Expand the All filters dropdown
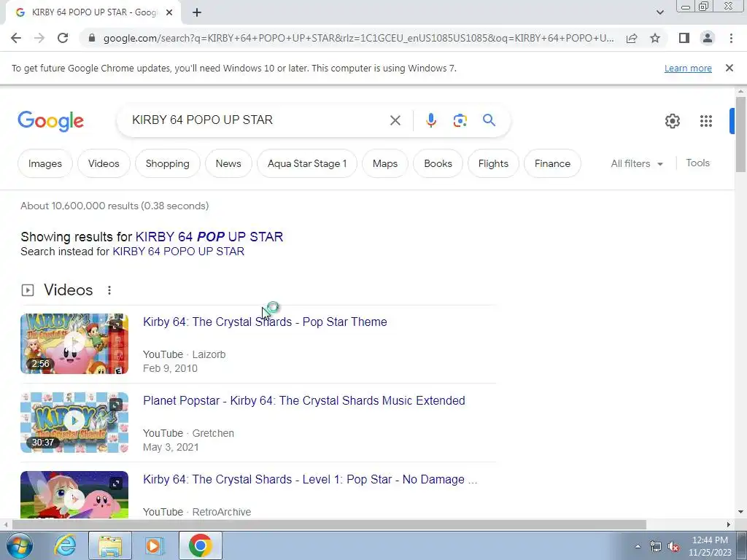 coord(637,163)
